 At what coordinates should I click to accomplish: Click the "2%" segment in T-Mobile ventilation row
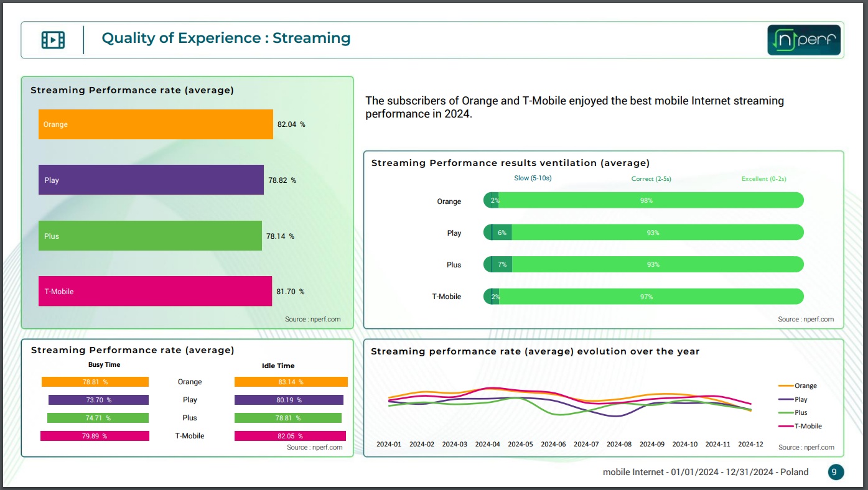(x=495, y=297)
